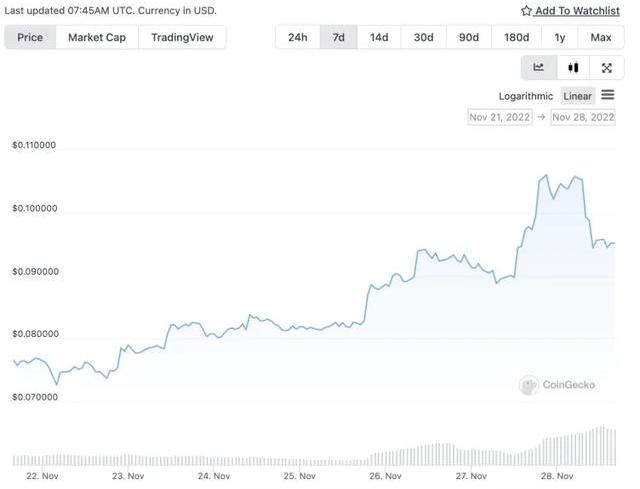Viewport: 640px width, 489px height.
Task: Click the Add To Watchlist star icon
Action: point(526,11)
